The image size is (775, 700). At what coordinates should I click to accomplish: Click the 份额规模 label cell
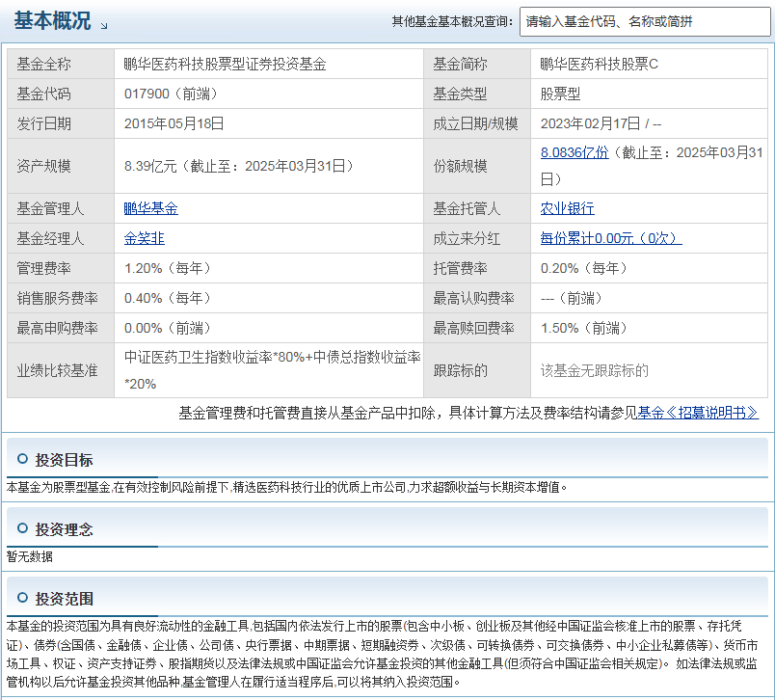(477, 166)
